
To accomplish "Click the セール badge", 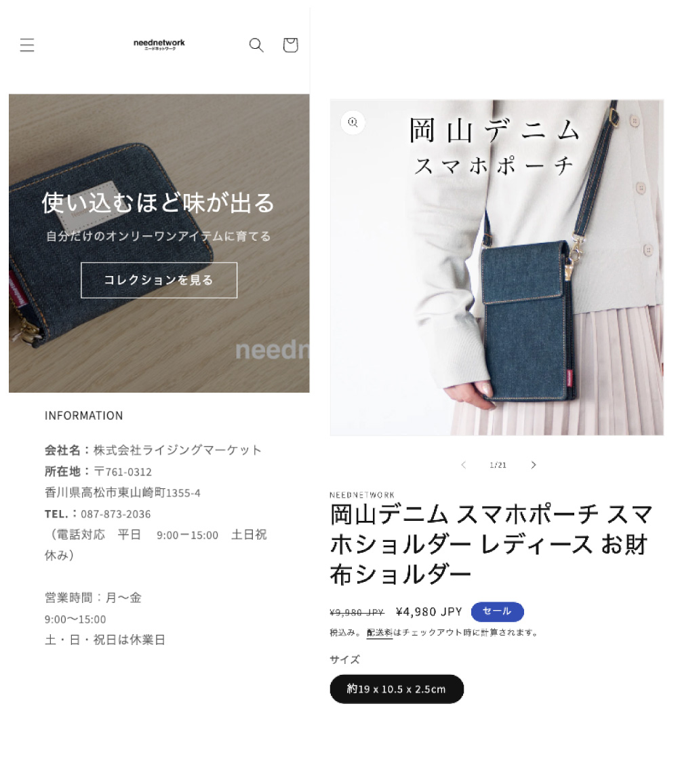I will tap(498, 612).
